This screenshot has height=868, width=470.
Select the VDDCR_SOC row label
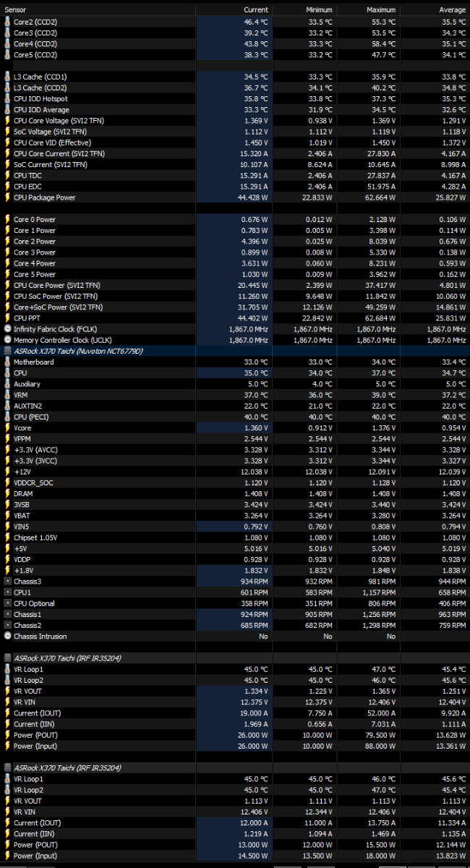click(x=33, y=482)
